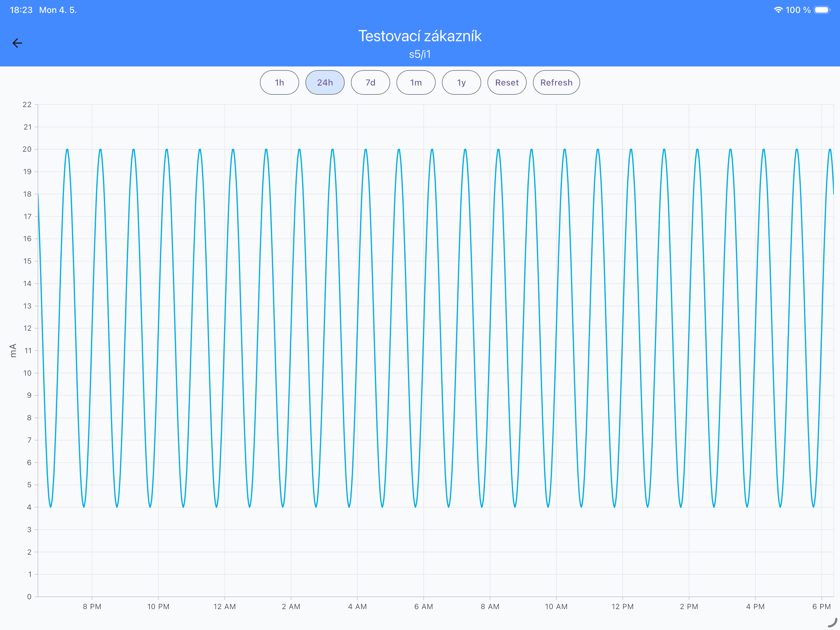The width and height of the screenshot is (840, 630).
Task: Tap the battery status icon
Action: click(x=822, y=10)
